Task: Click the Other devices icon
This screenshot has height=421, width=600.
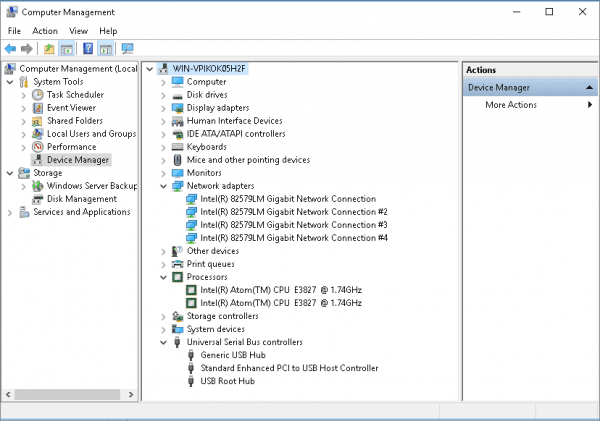Action: pos(177,251)
